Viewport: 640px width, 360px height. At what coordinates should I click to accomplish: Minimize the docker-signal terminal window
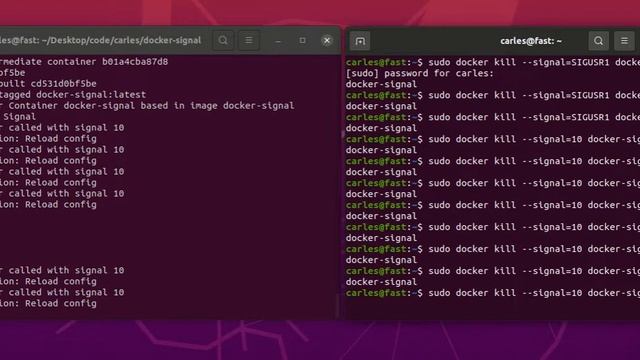278,41
